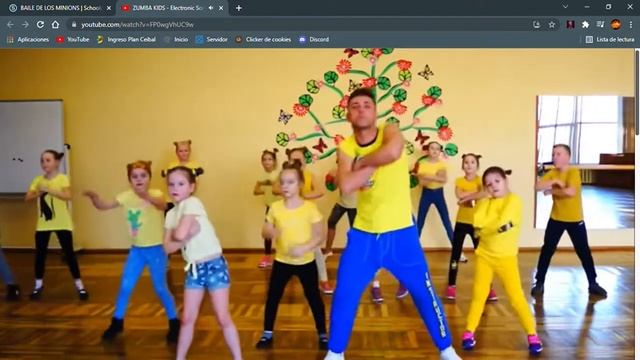Click the video to pause playback
Image resolution: width=640 pixels, height=360 pixels.
tap(317, 204)
